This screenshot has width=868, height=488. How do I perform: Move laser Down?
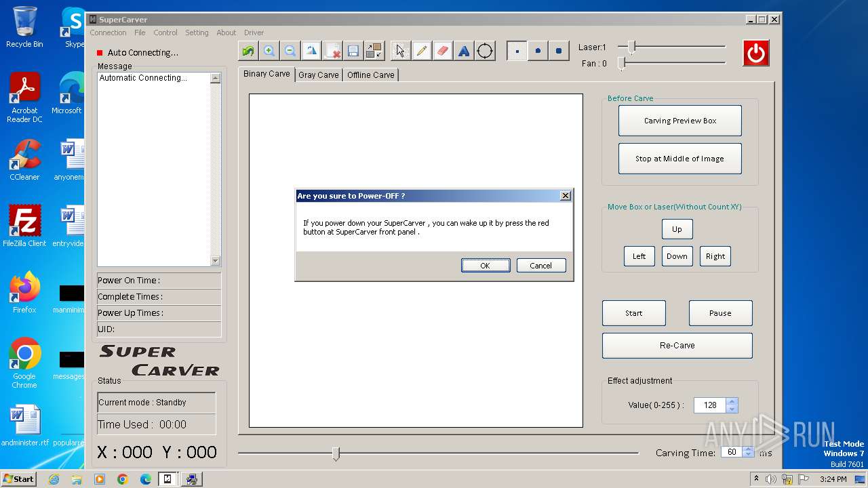click(677, 256)
